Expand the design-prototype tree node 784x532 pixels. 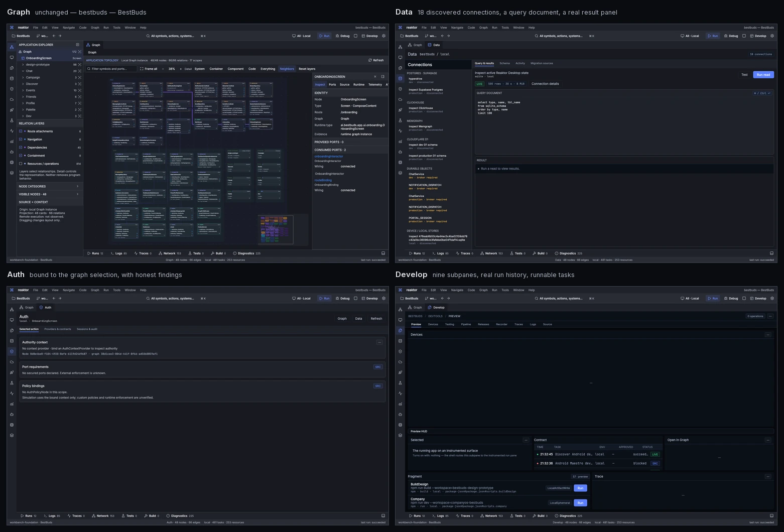click(23, 65)
